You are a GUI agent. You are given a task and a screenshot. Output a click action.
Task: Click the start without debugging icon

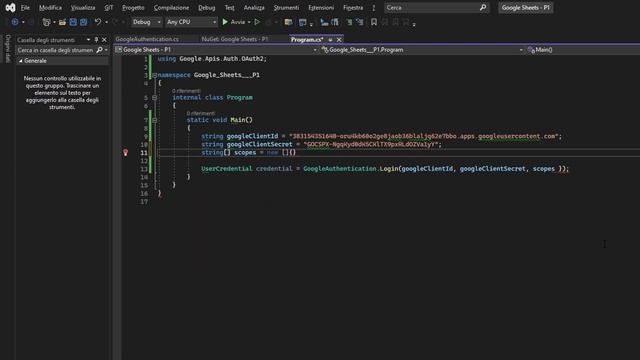tap(257, 22)
